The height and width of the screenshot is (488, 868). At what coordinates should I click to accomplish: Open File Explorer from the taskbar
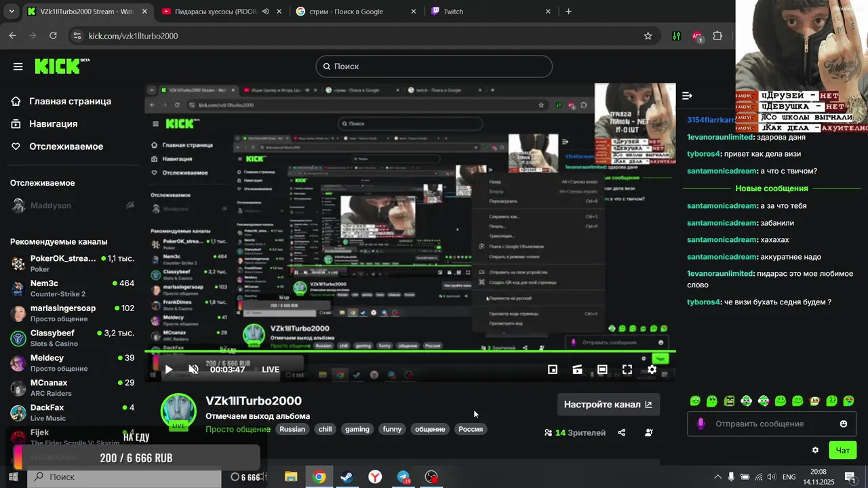pos(291,477)
